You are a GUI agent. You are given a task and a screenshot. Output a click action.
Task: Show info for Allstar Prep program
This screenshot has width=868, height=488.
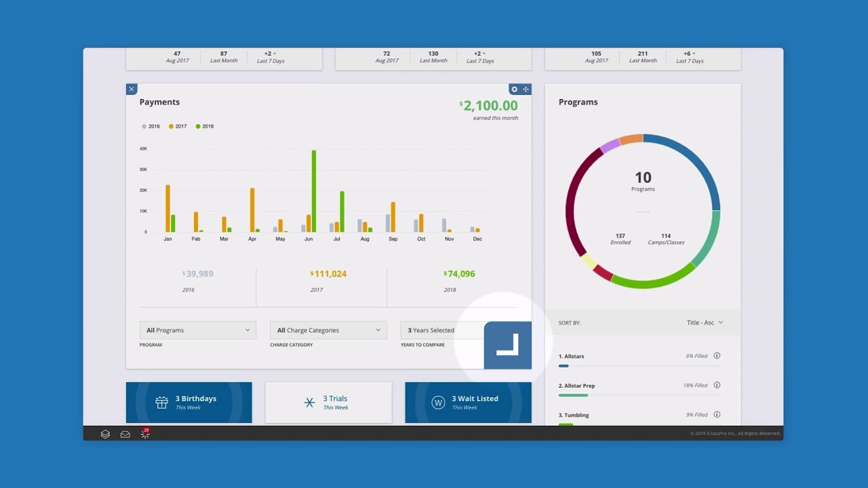click(x=717, y=385)
